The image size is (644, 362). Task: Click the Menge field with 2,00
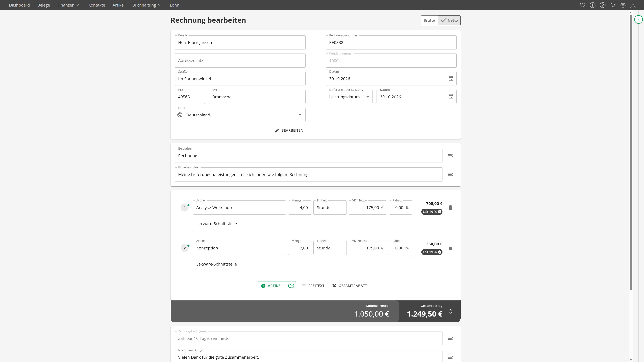[x=300, y=248]
